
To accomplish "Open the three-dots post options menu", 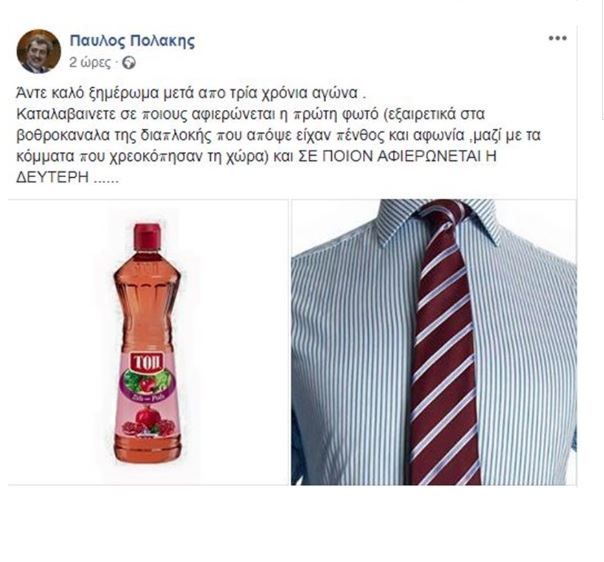I will tap(558, 38).
